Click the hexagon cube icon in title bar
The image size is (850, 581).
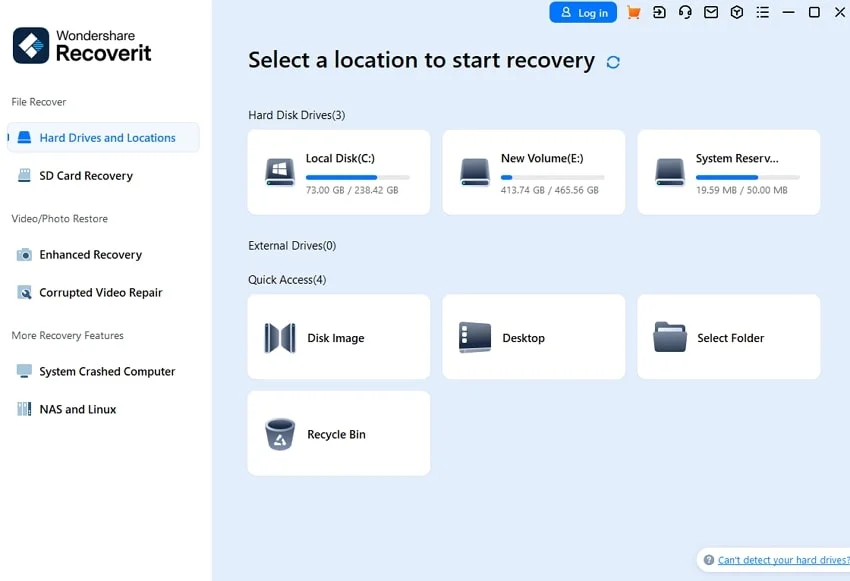click(737, 12)
